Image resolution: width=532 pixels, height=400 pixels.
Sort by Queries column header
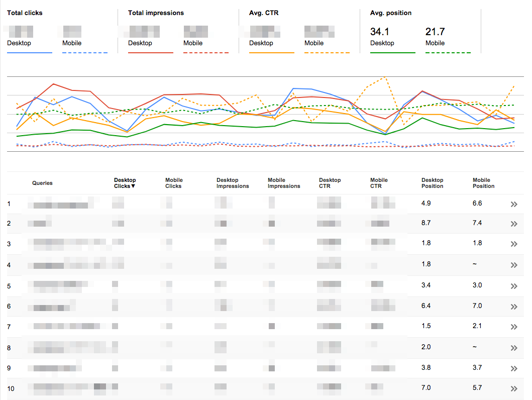tap(42, 183)
